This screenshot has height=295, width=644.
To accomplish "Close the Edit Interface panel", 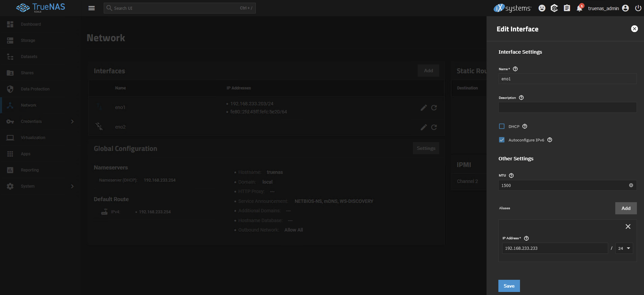I will pyautogui.click(x=635, y=29).
